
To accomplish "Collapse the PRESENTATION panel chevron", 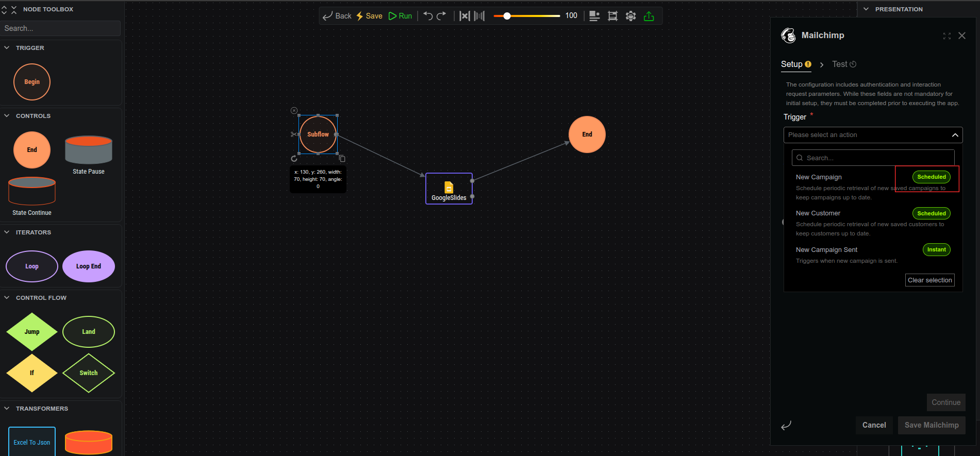I will 866,9.
